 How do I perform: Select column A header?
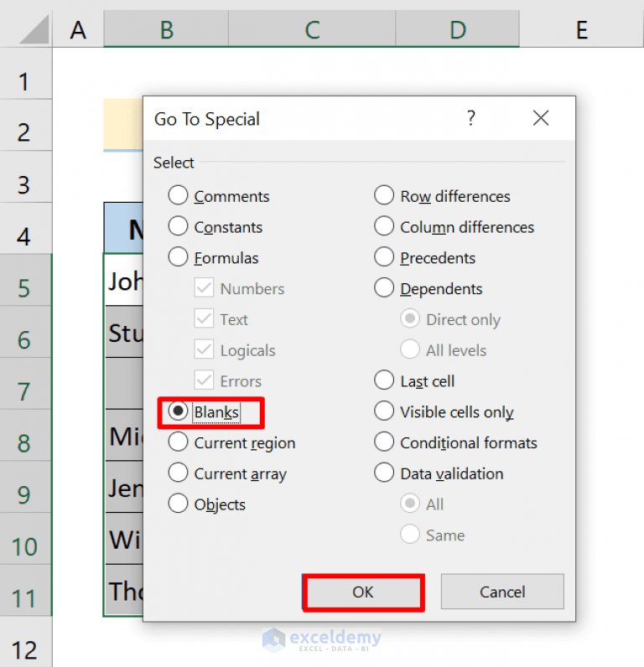(x=78, y=29)
